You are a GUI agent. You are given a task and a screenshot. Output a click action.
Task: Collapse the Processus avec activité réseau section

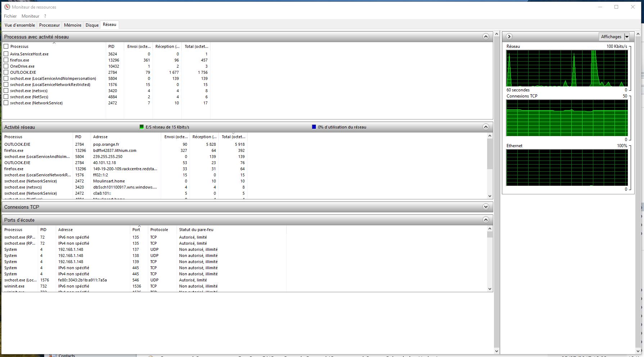coord(486,37)
